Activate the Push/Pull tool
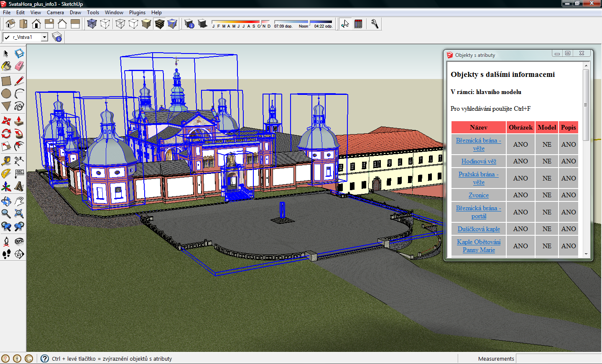The height and width of the screenshot is (364, 602). point(19,121)
